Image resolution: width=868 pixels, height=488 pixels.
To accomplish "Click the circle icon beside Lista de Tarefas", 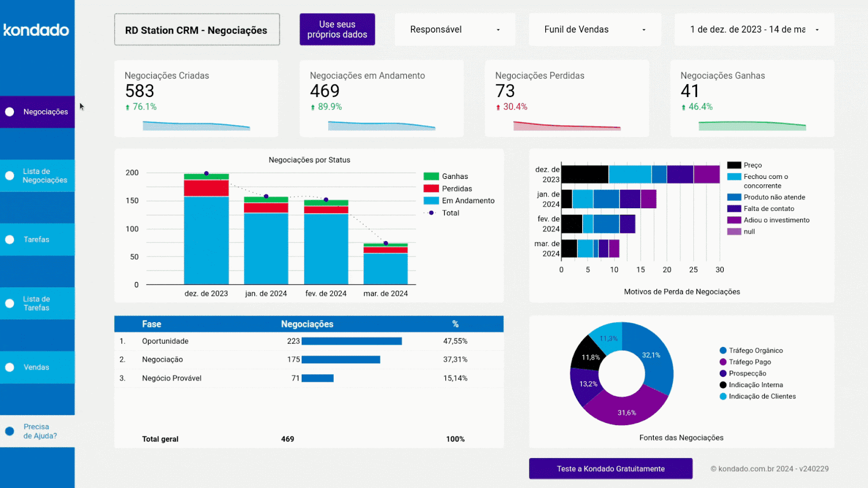I will 9,303.
